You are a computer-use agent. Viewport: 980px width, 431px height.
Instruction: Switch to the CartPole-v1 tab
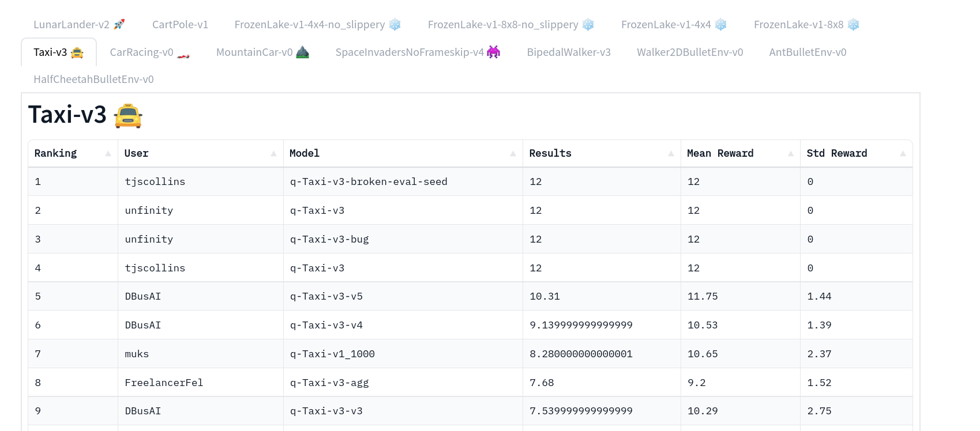tap(180, 25)
